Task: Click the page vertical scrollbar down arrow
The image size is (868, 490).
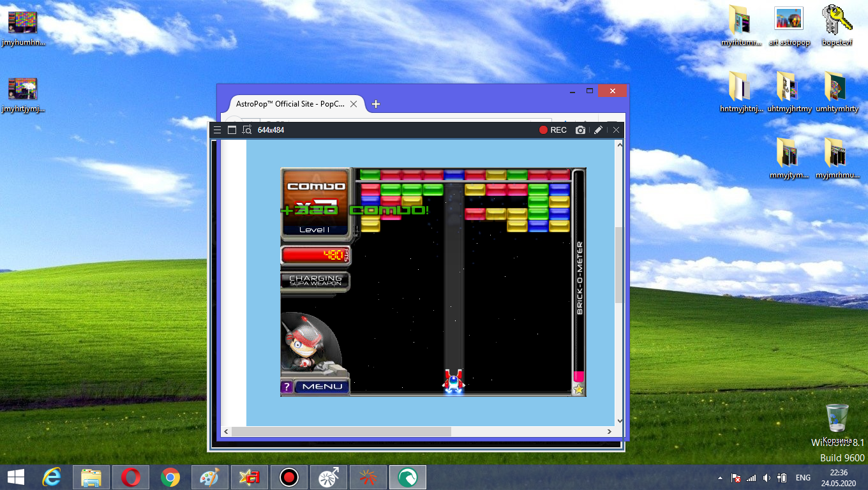Action: [619, 421]
